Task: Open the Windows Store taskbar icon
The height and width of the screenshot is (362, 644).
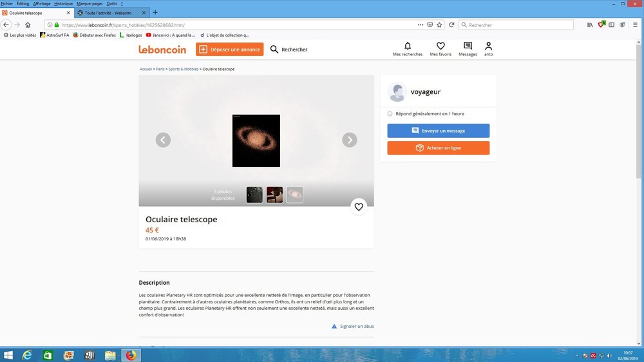Action: click(48, 355)
